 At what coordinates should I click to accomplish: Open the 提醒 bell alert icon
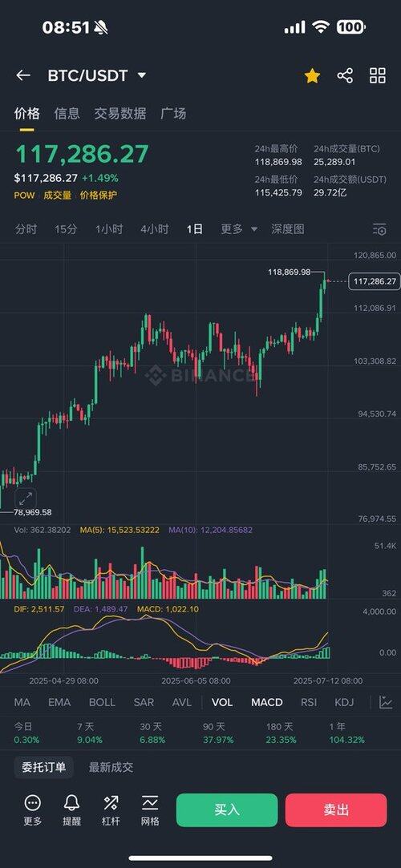[71, 802]
